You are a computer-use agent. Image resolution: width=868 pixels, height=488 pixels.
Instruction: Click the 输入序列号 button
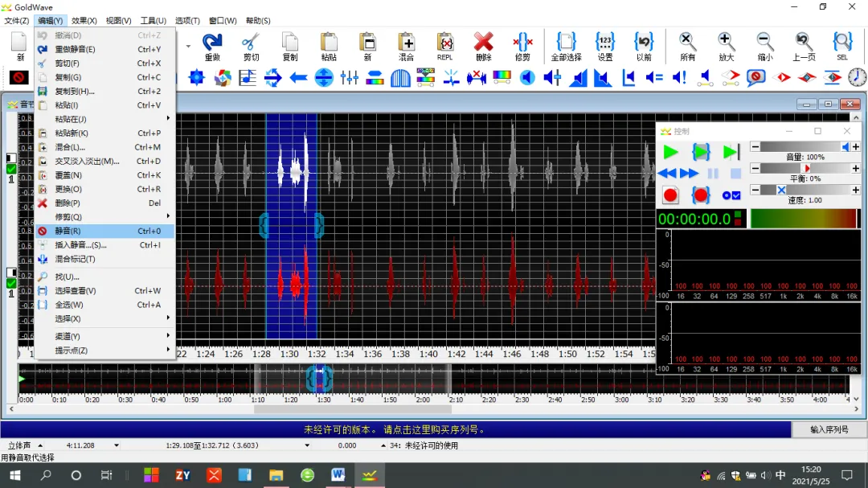(x=829, y=429)
